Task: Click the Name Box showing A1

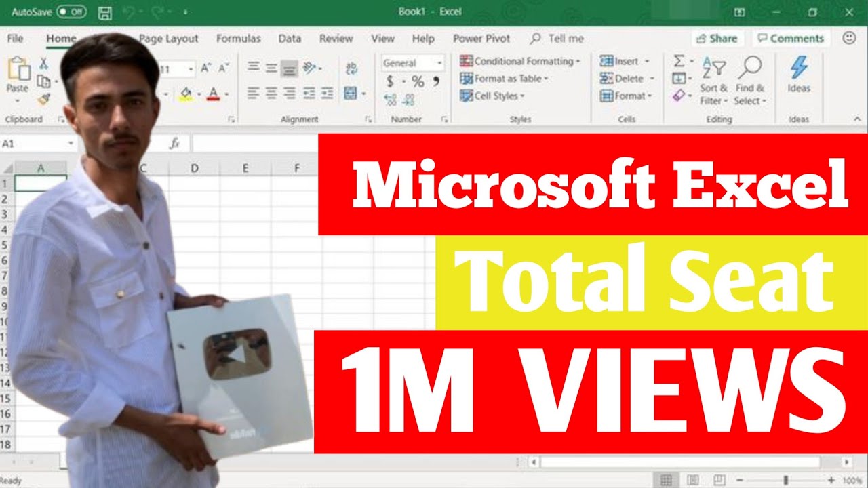Action: coord(39,144)
